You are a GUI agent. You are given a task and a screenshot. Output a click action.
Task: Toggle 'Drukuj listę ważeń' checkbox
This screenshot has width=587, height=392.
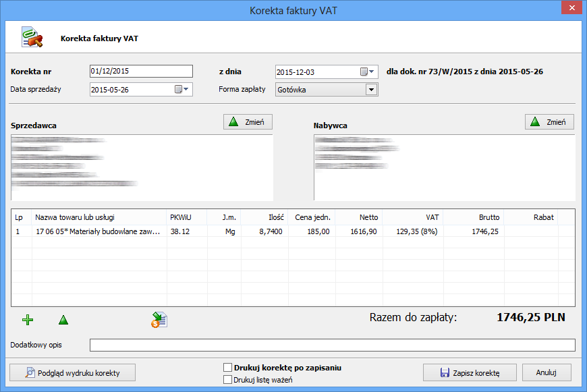coord(227,380)
